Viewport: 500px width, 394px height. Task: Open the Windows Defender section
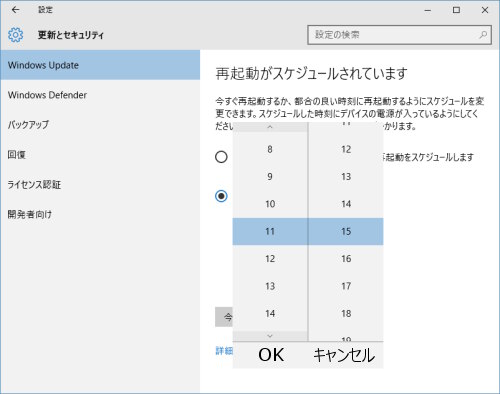click(100, 95)
